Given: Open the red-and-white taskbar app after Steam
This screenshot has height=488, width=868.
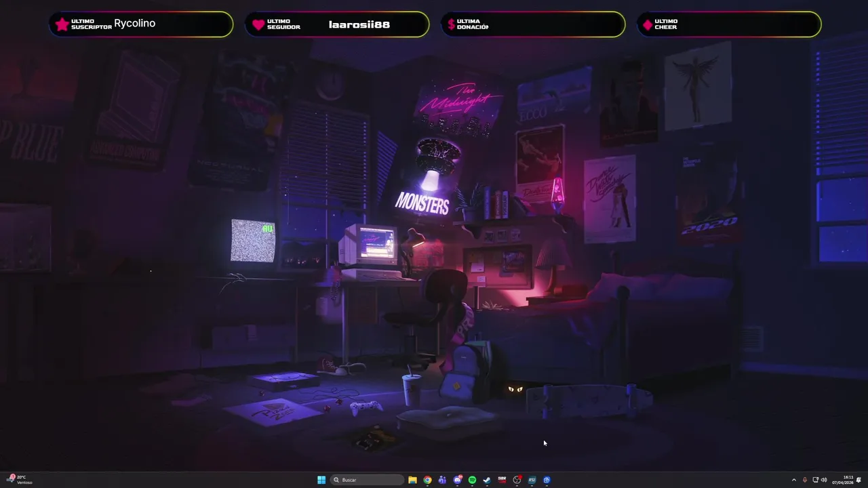Looking at the screenshot, I should tap(502, 480).
